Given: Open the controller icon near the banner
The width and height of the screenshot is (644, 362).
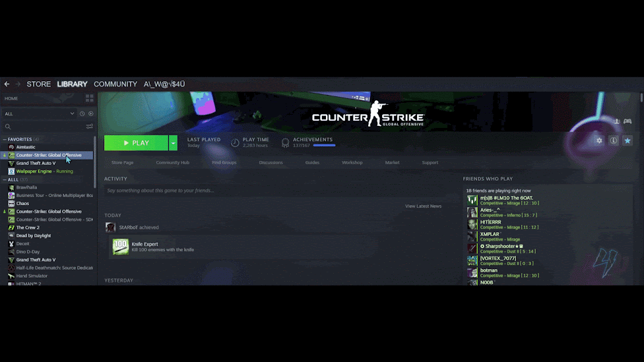Looking at the screenshot, I should click(627, 121).
